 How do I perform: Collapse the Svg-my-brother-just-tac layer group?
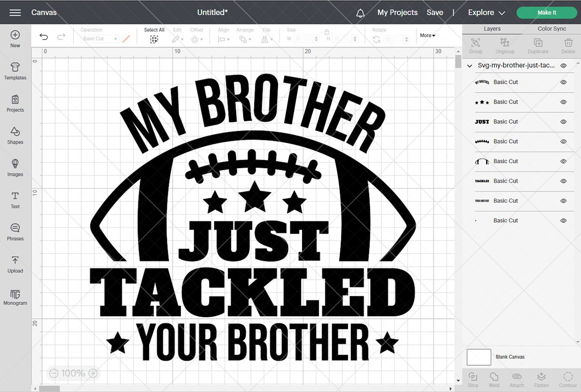469,66
